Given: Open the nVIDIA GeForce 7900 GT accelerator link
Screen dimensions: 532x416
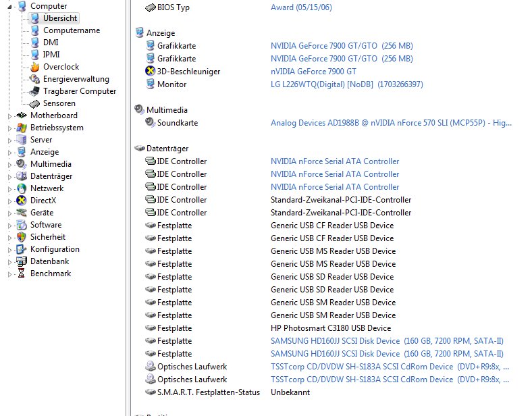Looking at the screenshot, I should point(313,72).
